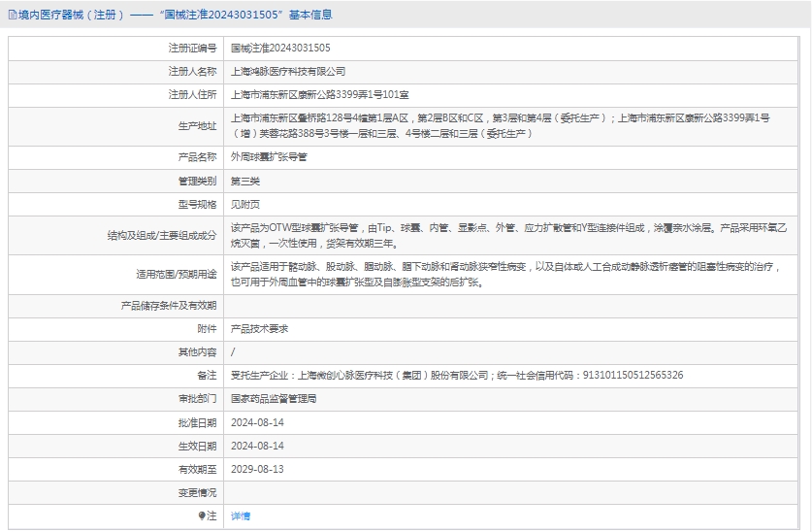
Task: Click registration number 国械注准20243031505 in table
Action: point(280,48)
